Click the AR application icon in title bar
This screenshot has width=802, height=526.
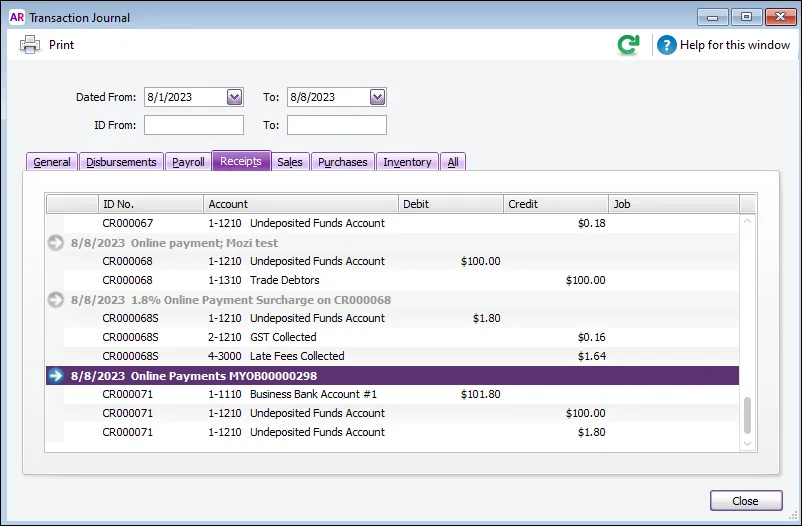click(16, 17)
